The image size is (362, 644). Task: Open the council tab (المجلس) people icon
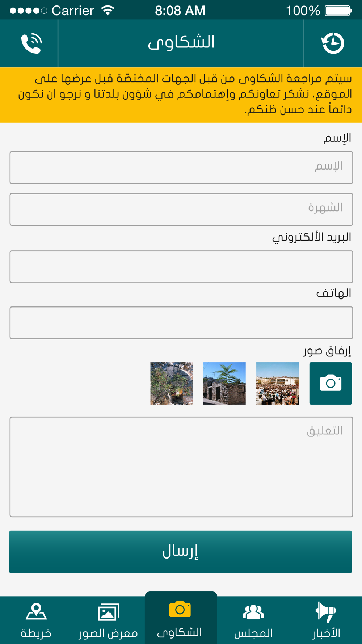[x=253, y=612]
